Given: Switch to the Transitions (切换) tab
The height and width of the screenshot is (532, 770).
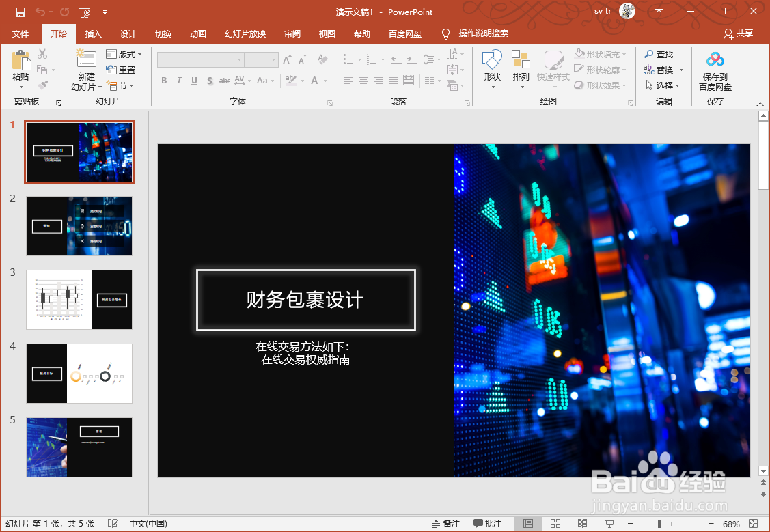Looking at the screenshot, I should coord(163,34).
